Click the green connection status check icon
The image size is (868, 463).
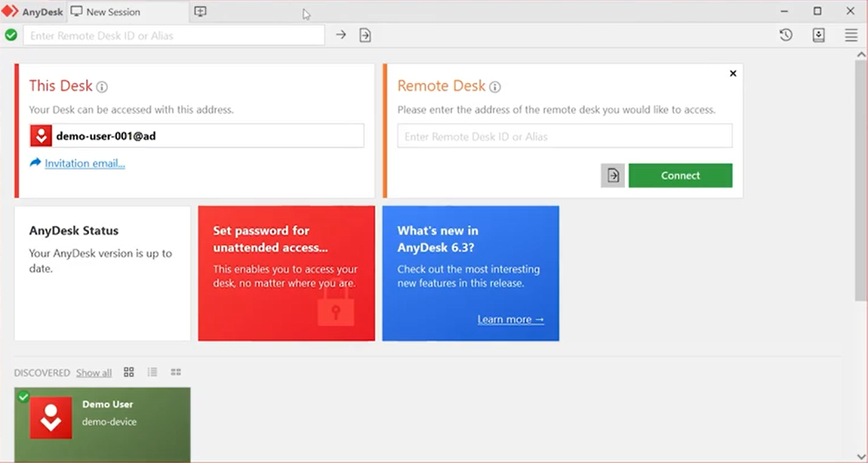pyautogui.click(x=11, y=35)
